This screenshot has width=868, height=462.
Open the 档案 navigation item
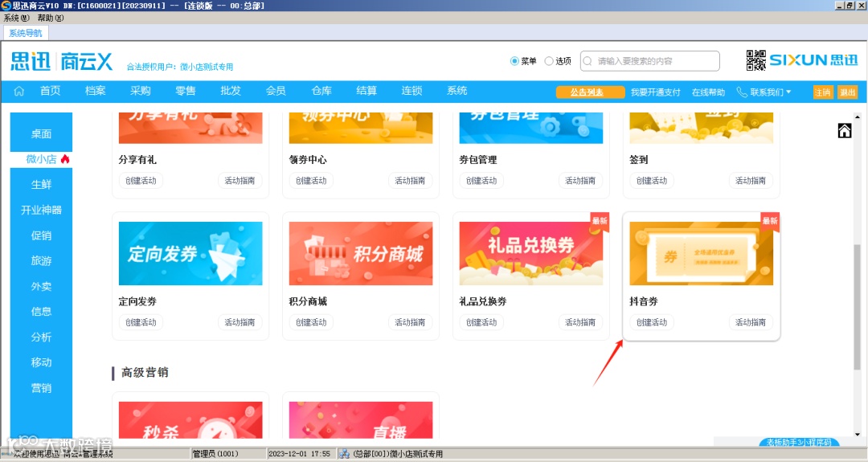coord(95,91)
